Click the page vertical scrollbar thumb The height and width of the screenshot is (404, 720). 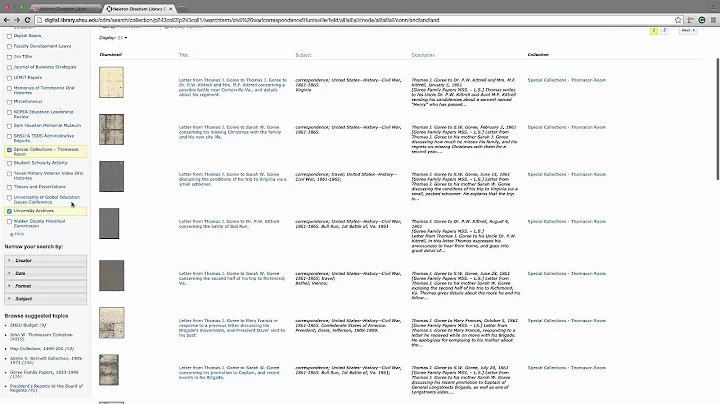[x=718, y=119]
